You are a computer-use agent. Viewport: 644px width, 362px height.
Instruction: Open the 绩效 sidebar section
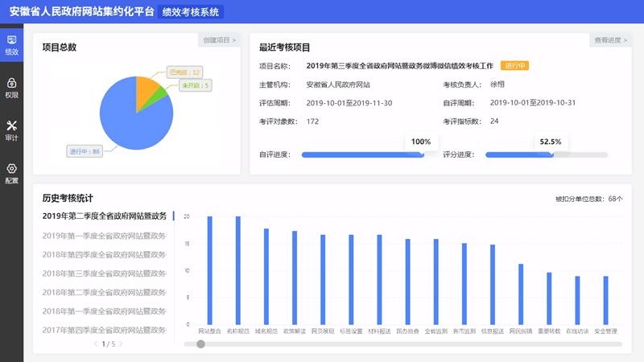pos(11,45)
